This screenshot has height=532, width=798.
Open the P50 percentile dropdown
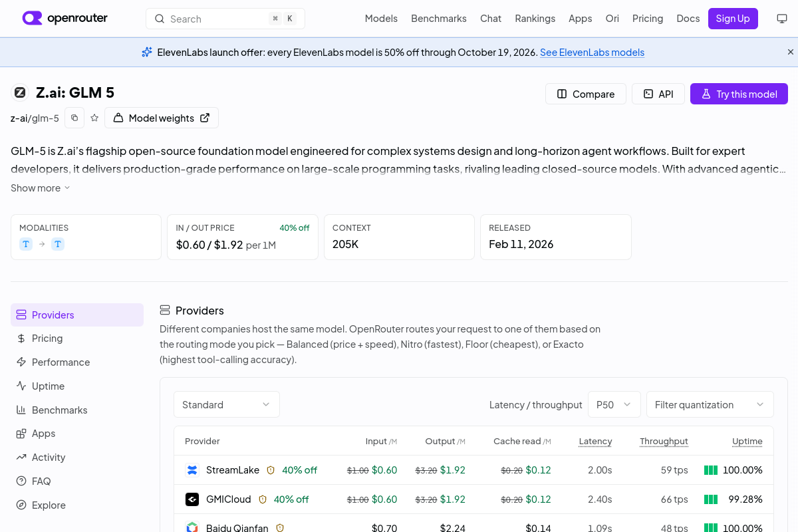pyautogui.click(x=614, y=404)
